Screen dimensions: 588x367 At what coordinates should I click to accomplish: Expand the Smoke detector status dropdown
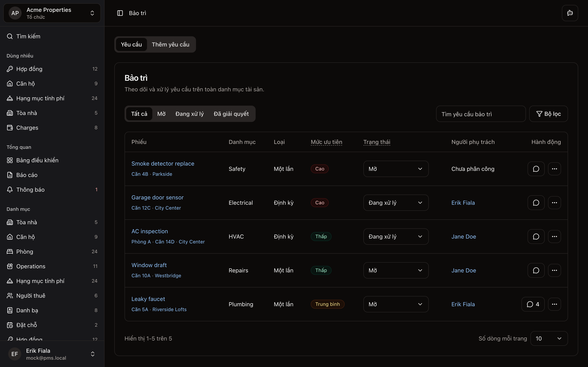pos(395,169)
